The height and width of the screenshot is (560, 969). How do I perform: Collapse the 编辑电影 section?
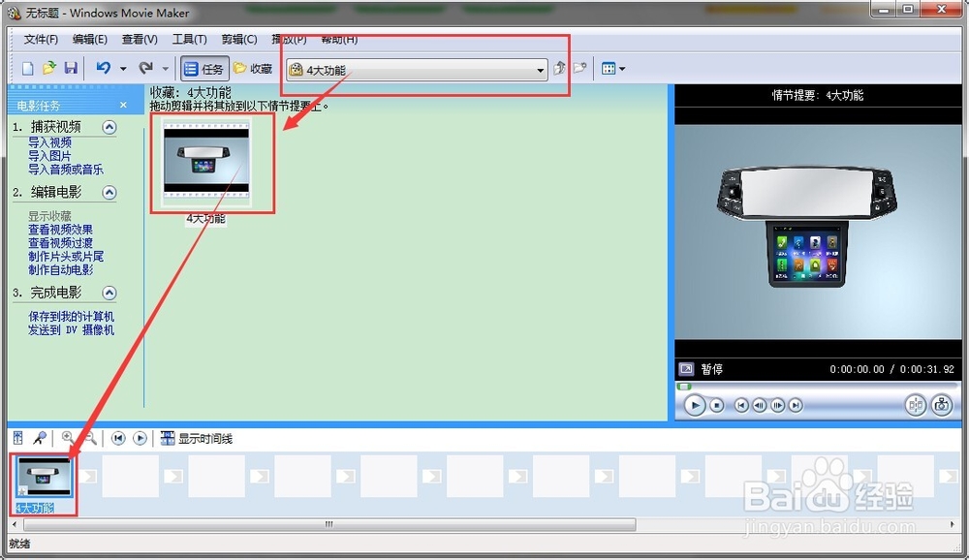[109, 193]
